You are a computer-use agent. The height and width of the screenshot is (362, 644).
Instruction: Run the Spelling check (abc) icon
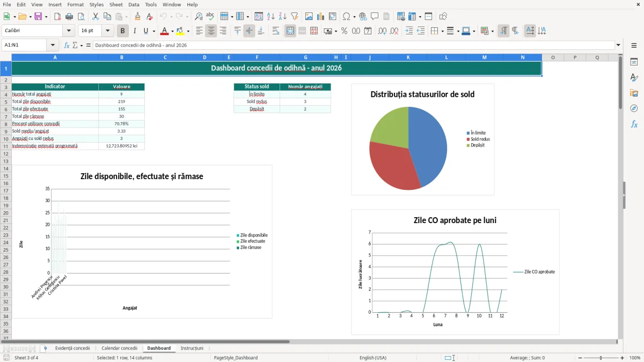210,17
